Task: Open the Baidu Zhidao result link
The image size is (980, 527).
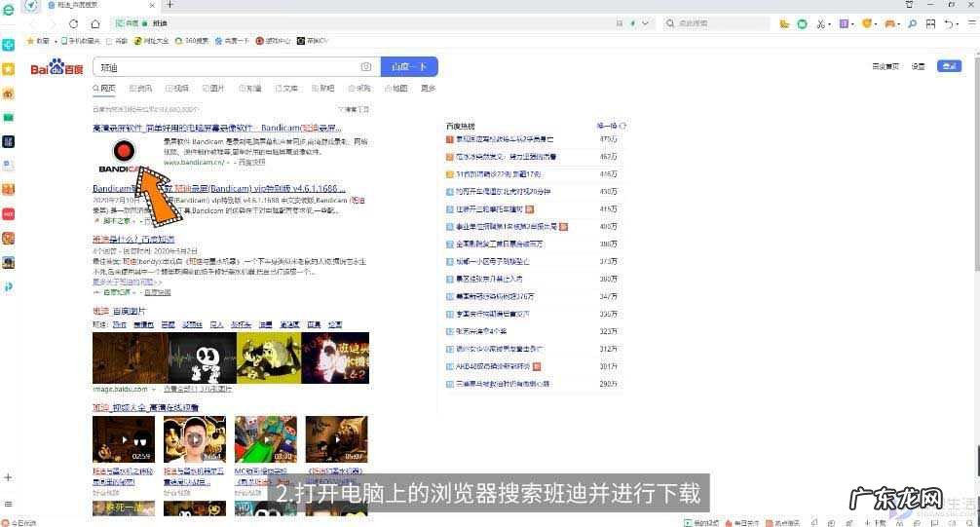Action: pos(133,240)
